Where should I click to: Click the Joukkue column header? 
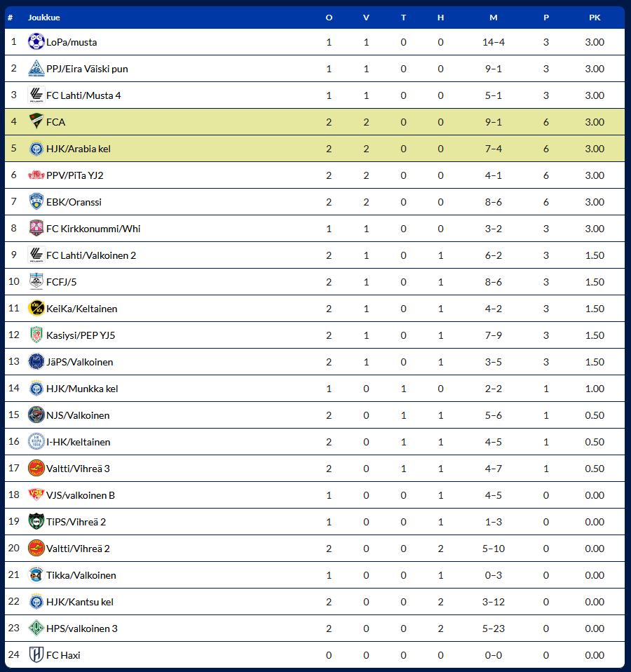tap(43, 18)
